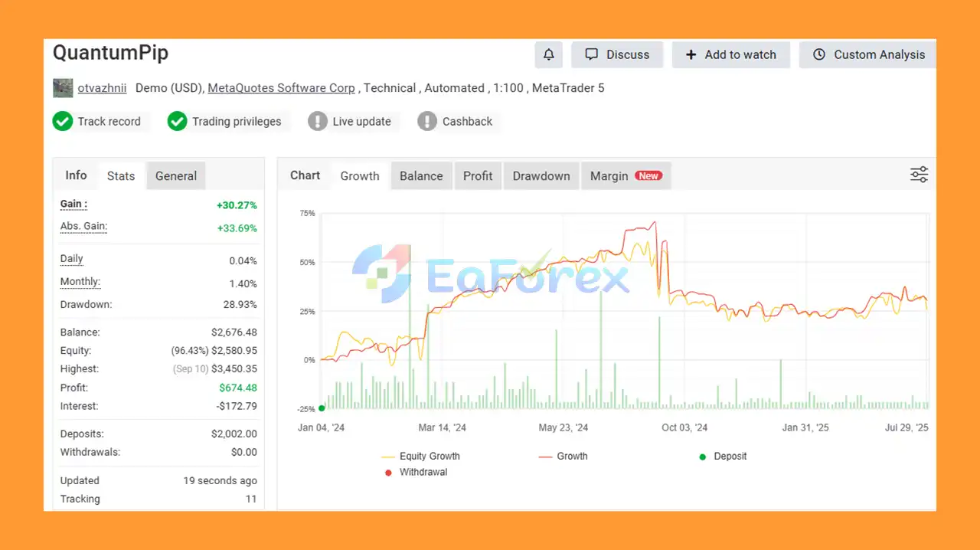Viewport: 980px width, 550px height.
Task: Show the Drawdown chart tab
Action: (541, 175)
